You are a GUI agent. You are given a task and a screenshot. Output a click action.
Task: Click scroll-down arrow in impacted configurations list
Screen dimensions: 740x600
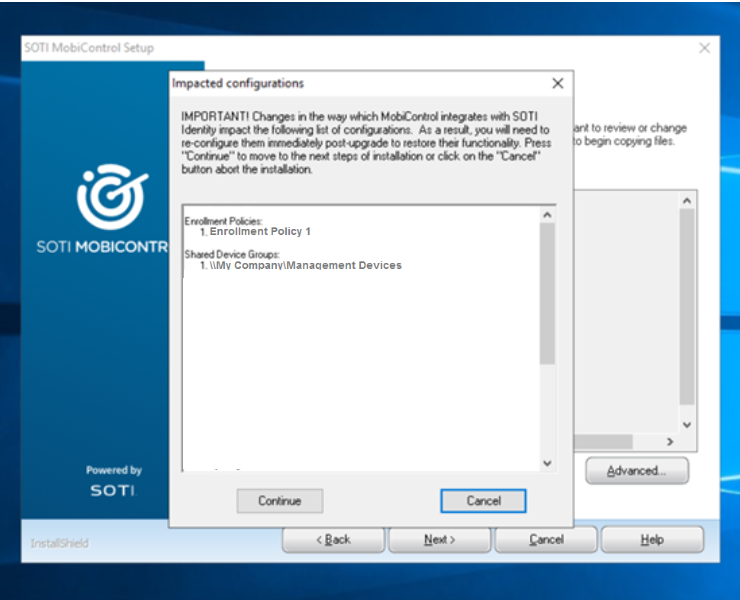[x=547, y=462]
